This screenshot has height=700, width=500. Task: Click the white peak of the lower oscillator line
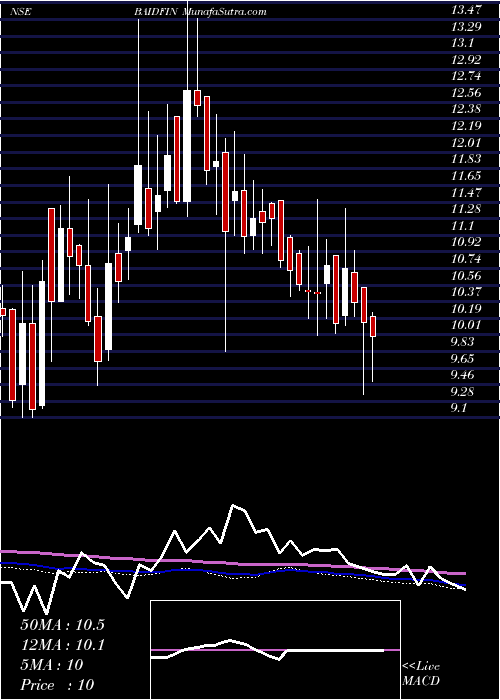point(233,505)
